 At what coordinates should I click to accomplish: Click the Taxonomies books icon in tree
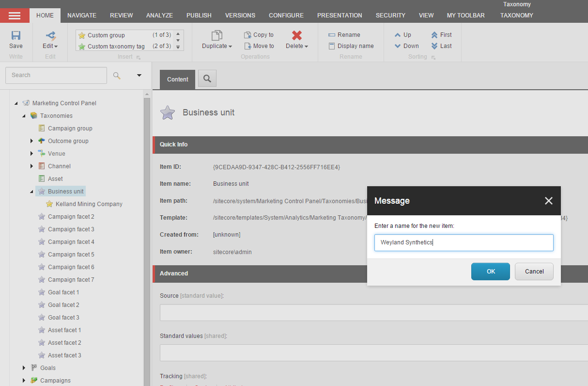pos(34,116)
